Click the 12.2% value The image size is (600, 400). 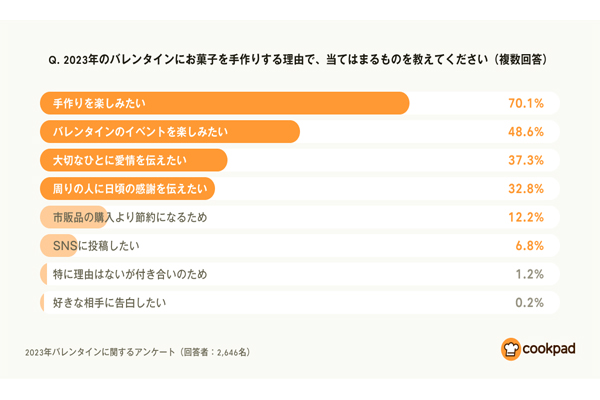(x=524, y=217)
